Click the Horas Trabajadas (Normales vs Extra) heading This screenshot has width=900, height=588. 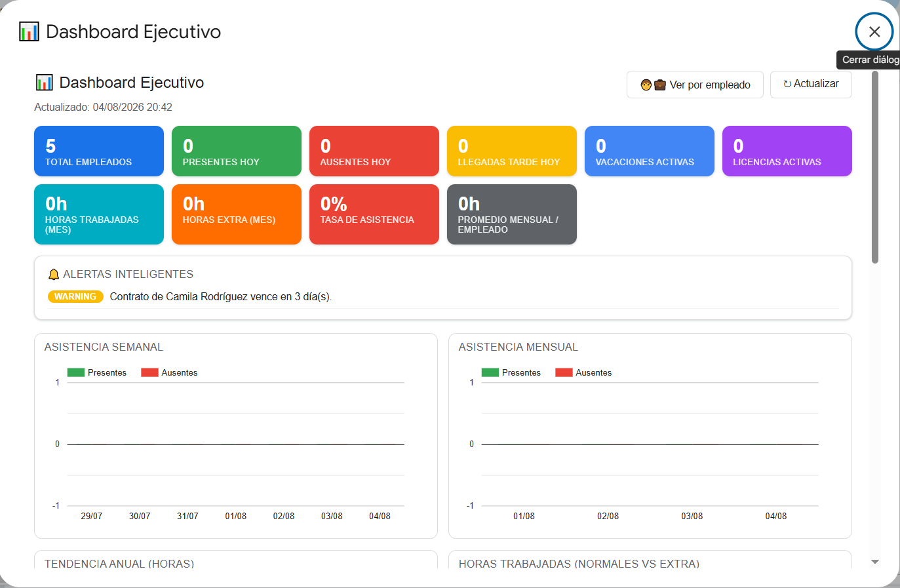tap(579, 563)
